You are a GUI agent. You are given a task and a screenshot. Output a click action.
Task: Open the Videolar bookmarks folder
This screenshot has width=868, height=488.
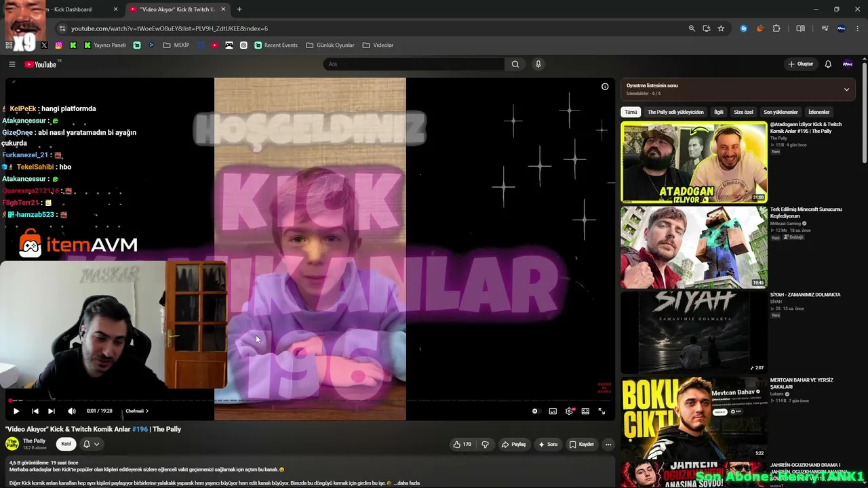click(x=378, y=45)
